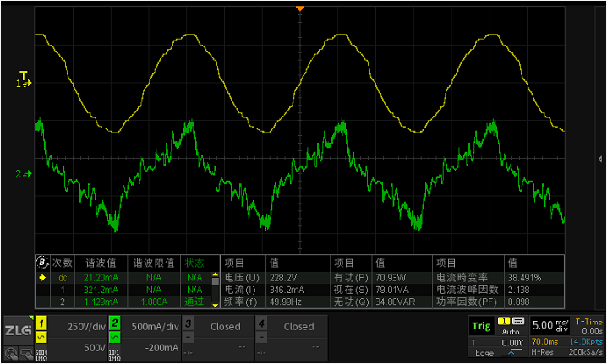Click the 200kSa/s sample rate readout

(x=586, y=352)
